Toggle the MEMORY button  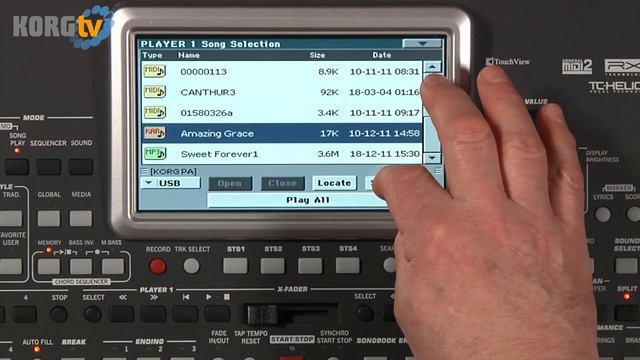point(49,267)
